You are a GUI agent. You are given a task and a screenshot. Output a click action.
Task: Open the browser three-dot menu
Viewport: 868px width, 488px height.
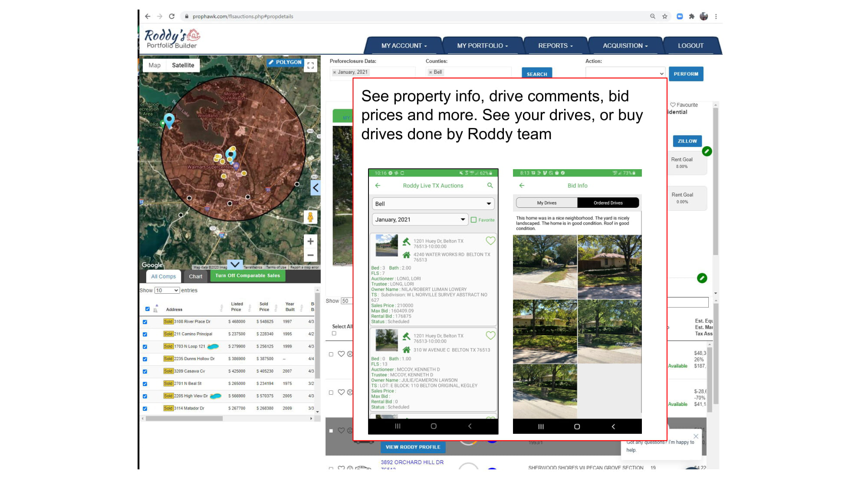(x=716, y=16)
